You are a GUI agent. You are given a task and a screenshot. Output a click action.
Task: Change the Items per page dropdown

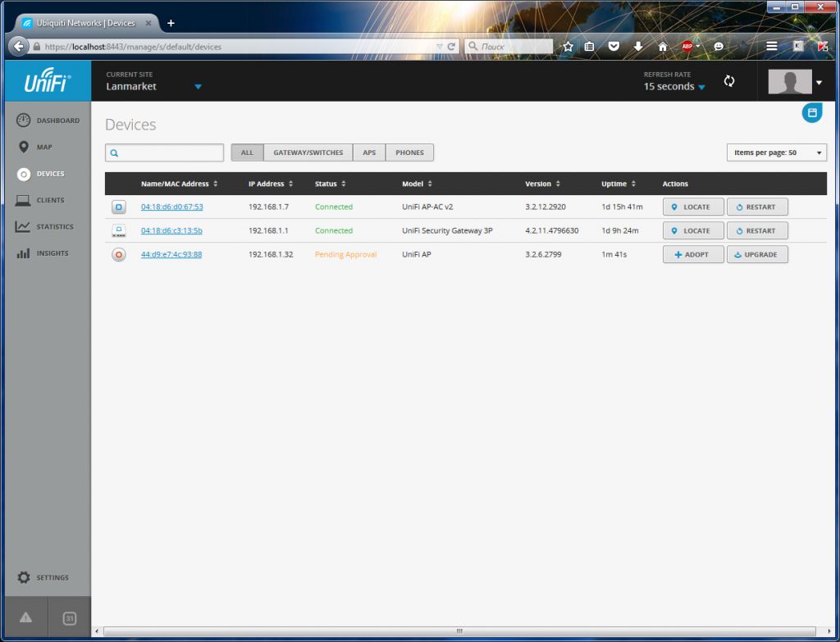pyautogui.click(x=776, y=153)
